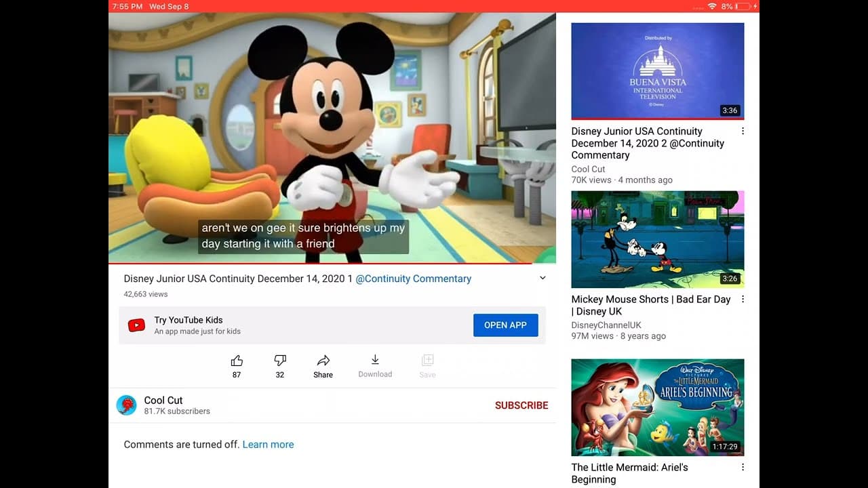The height and width of the screenshot is (488, 868).
Task: Tap '81.7K subscribers' text
Action: 177,411
